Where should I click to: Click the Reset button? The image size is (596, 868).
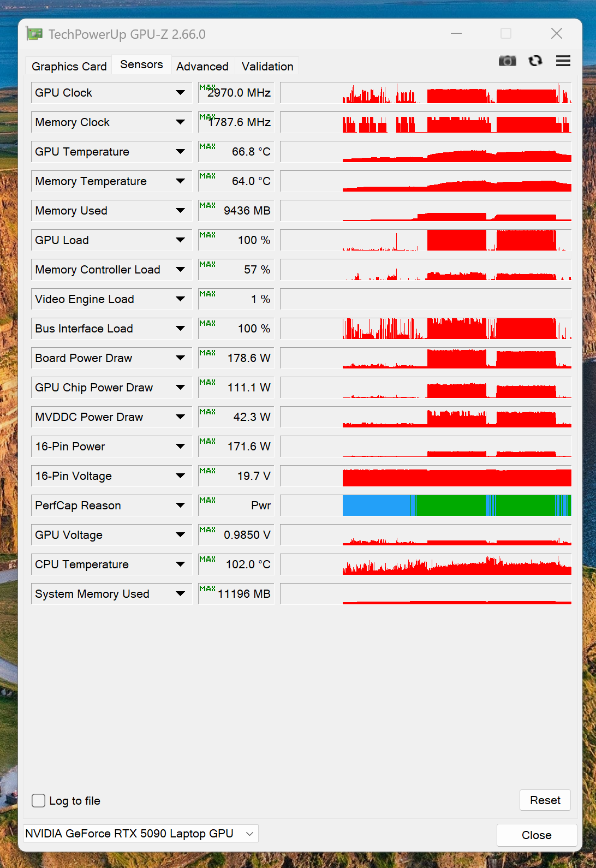coord(545,800)
